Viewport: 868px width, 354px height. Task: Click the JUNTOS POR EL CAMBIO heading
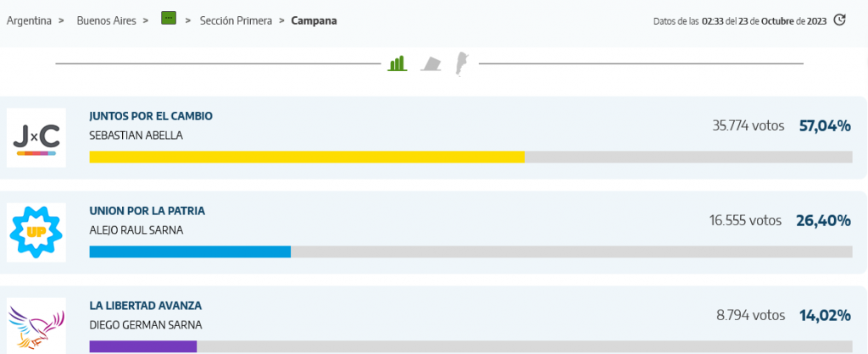pyautogui.click(x=151, y=116)
